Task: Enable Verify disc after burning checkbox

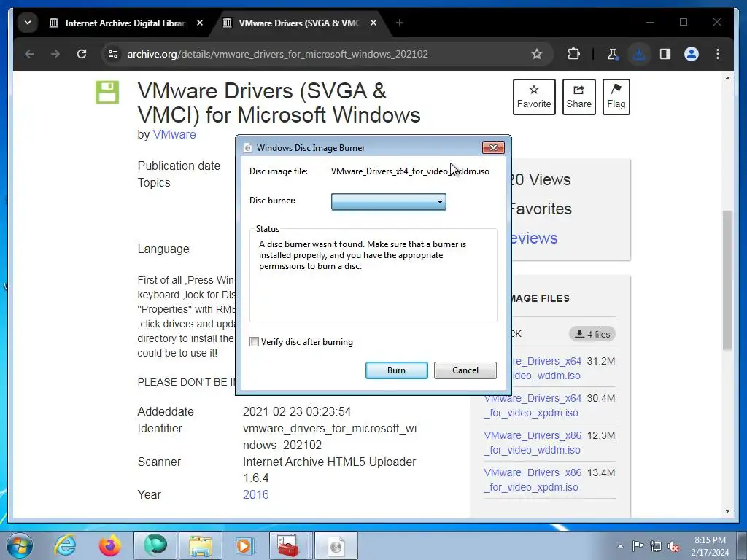Action: pos(255,342)
